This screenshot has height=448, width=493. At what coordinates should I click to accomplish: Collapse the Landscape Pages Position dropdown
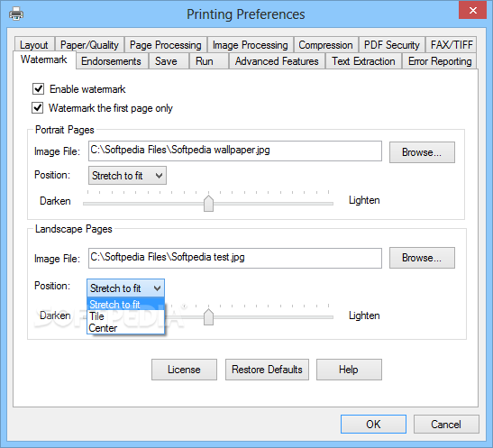coord(125,288)
